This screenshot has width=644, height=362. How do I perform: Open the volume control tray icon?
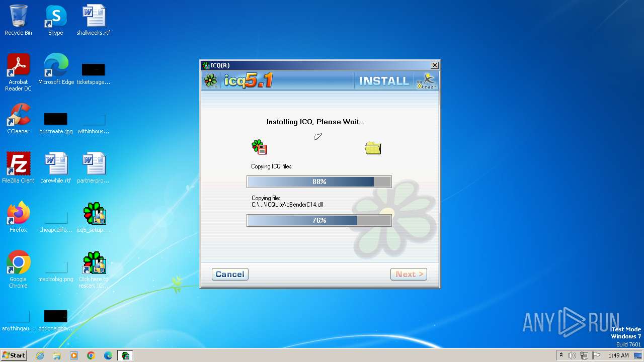tap(572, 355)
